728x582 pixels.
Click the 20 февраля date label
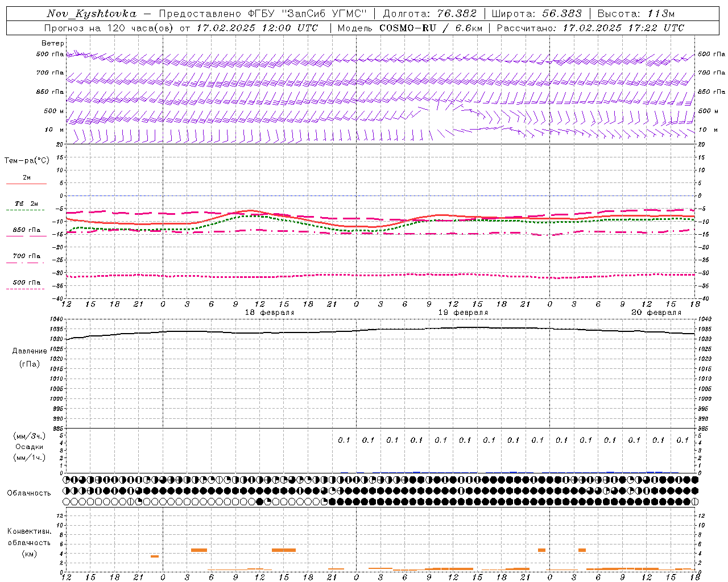click(656, 313)
